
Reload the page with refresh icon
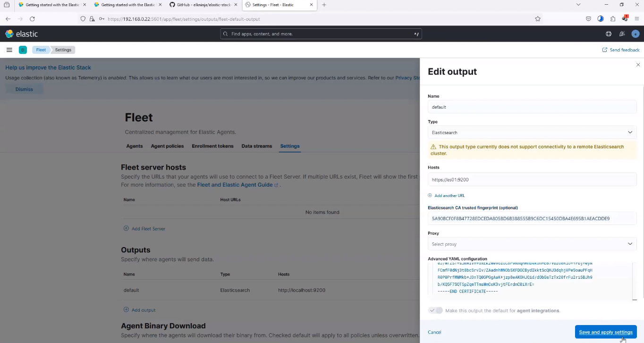coord(32,19)
